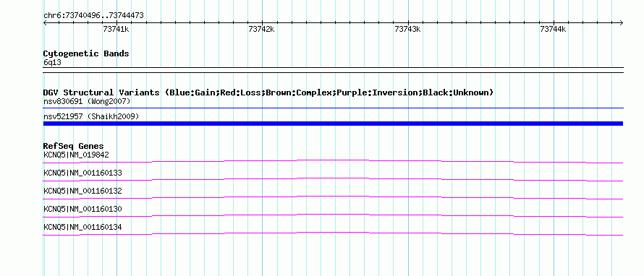The height and width of the screenshot is (276, 644).
Task: Select the Cytogenetic Bands track title
Action: click(86, 53)
